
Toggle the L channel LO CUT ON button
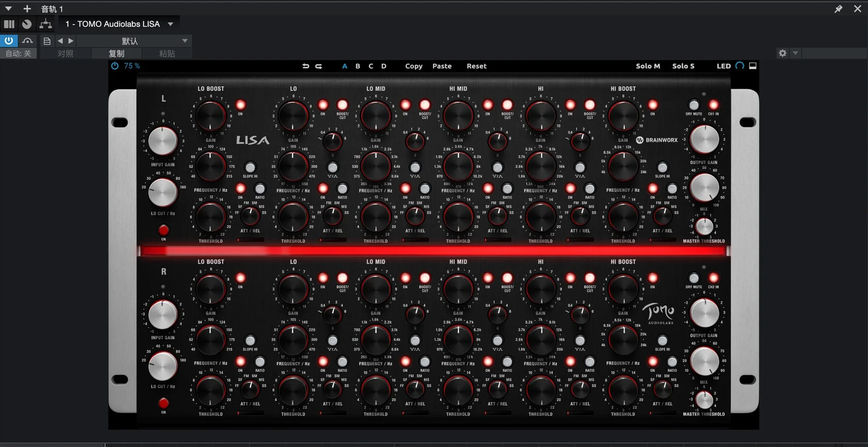(163, 230)
